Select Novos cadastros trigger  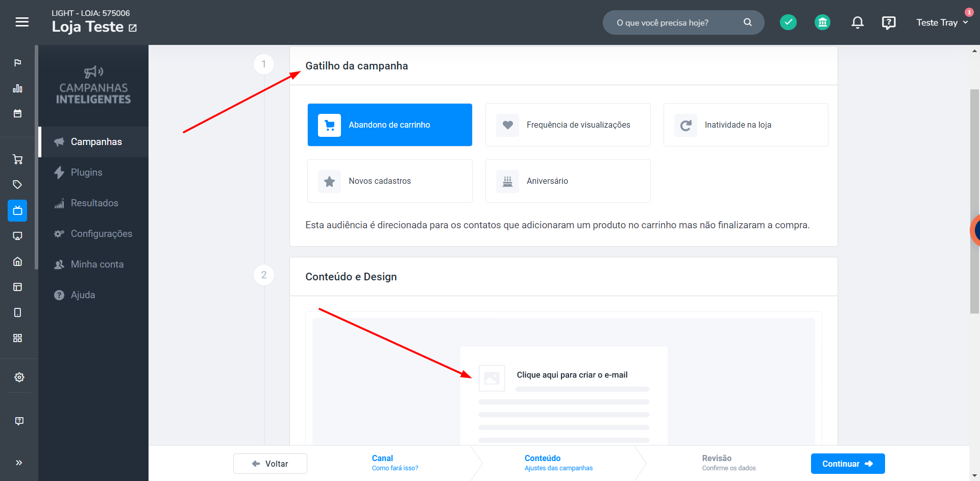click(x=389, y=181)
